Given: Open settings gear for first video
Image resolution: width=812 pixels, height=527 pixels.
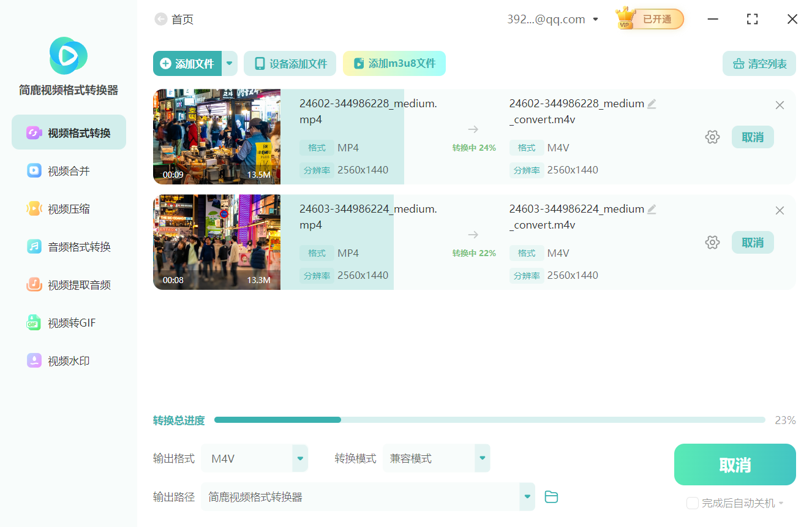Looking at the screenshot, I should pyautogui.click(x=712, y=137).
